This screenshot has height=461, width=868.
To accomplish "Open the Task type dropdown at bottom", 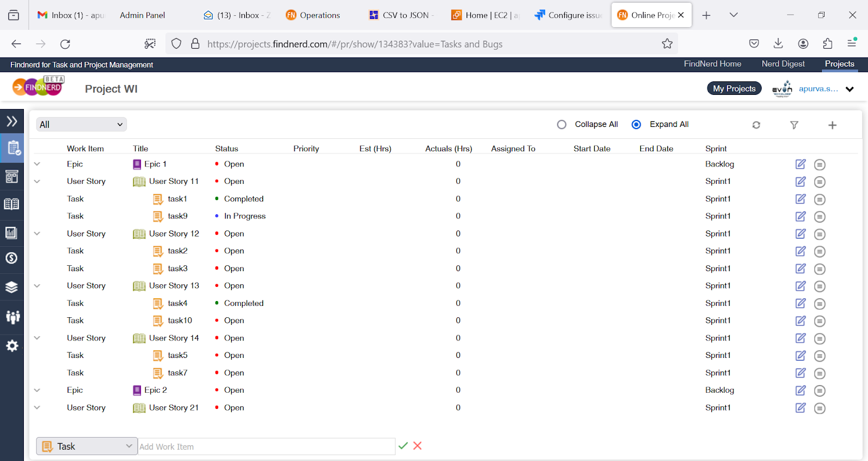I will tap(87, 446).
